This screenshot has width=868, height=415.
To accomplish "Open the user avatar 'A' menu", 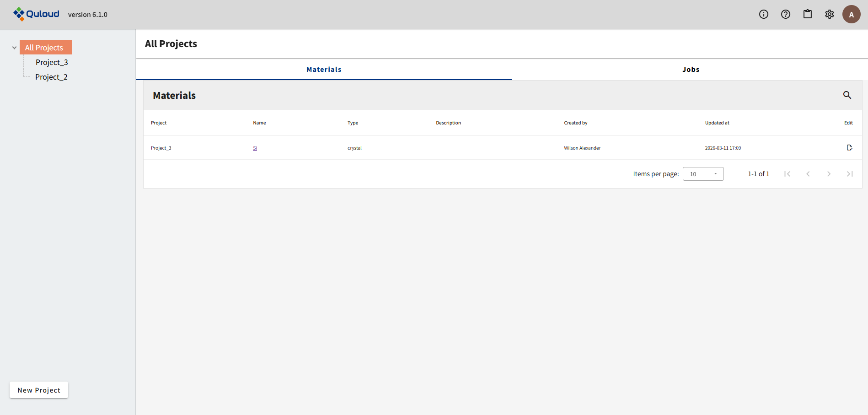I will (x=851, y=14).
